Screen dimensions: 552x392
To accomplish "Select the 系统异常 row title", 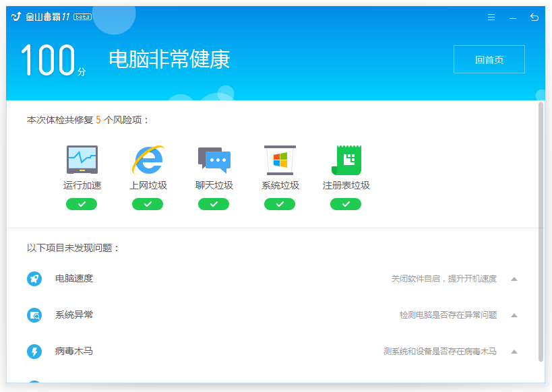I will coord(74,315).
